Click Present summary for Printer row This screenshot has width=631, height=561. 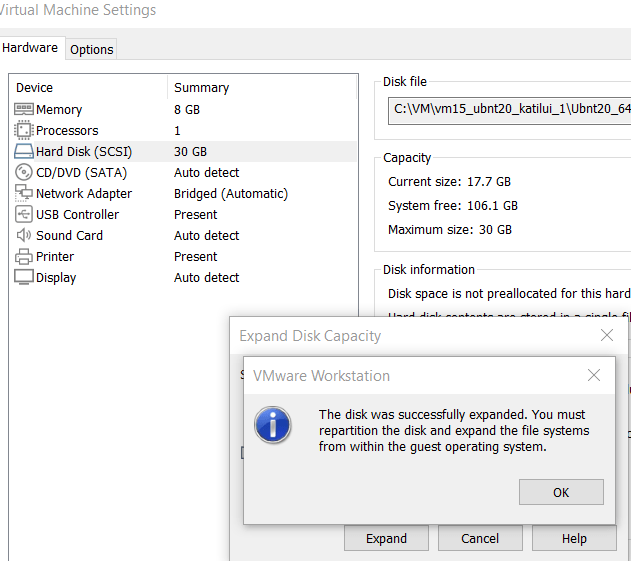[x=196, y=256]
